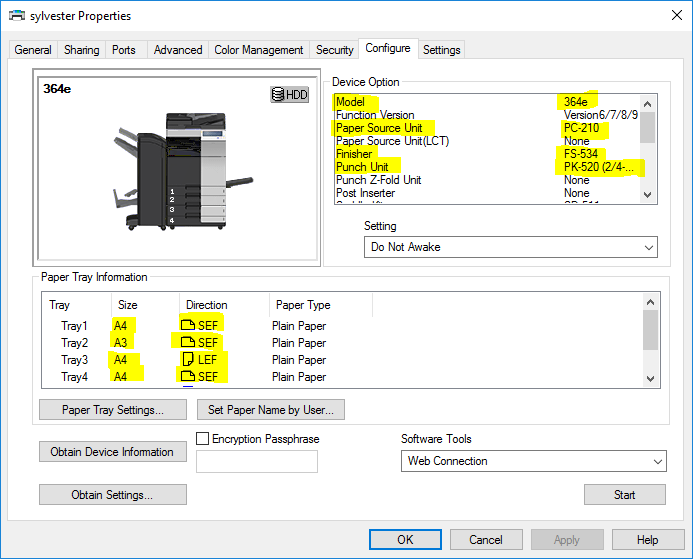Switch to the Settings tab

[442, 50]
